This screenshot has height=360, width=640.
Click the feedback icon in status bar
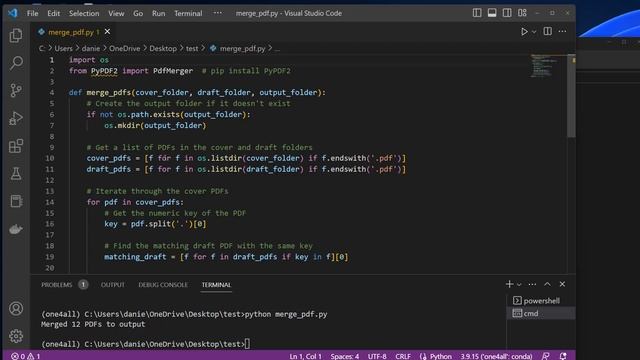[x=546, y=356]
